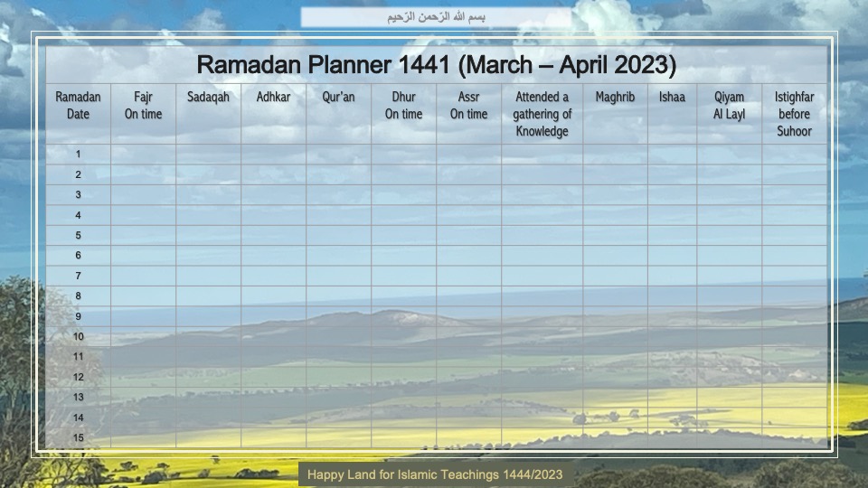Click the Fajr On time header

(143, 106)
